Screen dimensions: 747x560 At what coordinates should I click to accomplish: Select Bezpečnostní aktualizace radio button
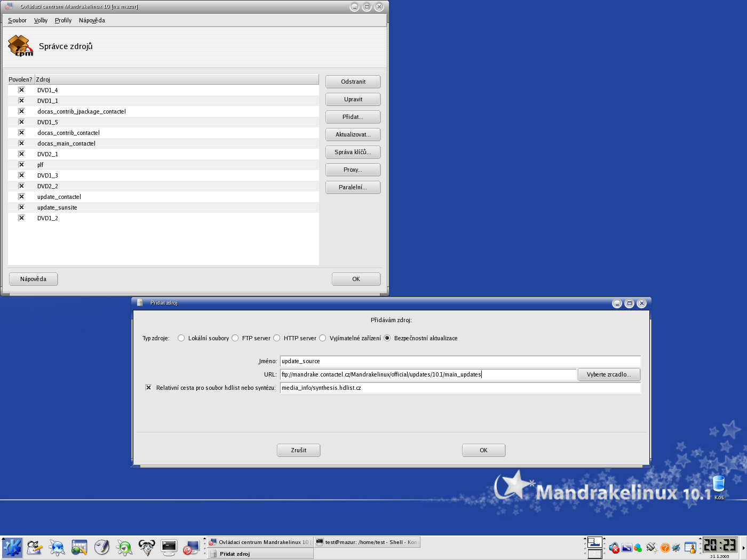[387, 338]
